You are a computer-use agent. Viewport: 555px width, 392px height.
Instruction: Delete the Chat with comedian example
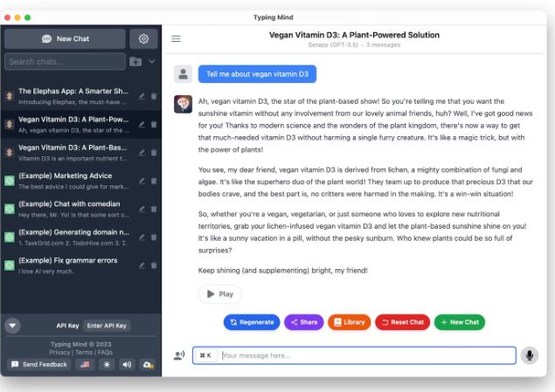(x=154, y=210)
